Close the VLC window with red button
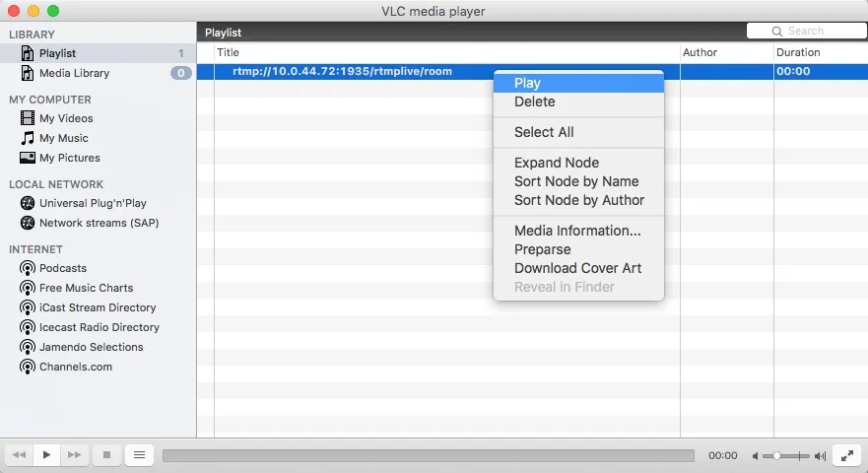The width and height of the screenshot is (868, 473). [14, 11]
